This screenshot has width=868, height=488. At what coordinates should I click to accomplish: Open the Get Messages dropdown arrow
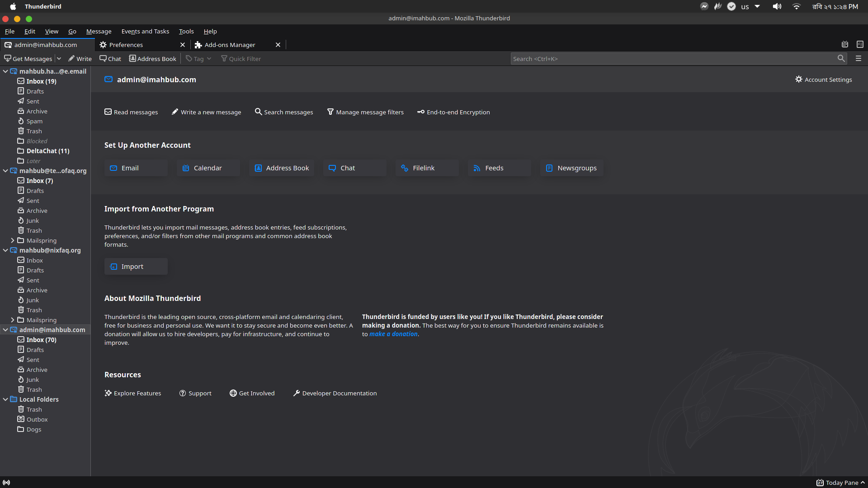tap(59, 59)
